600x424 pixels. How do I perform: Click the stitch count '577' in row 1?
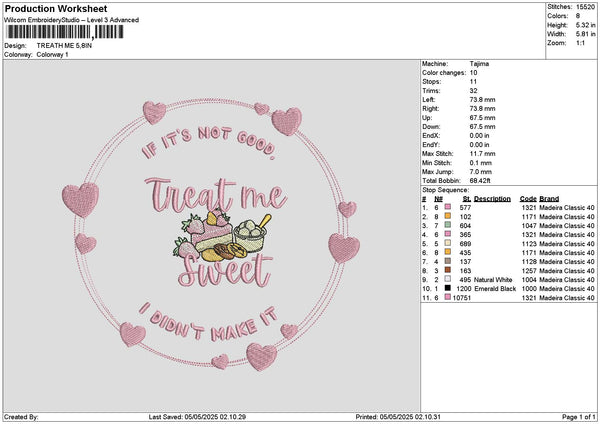(x=465, y=207)
